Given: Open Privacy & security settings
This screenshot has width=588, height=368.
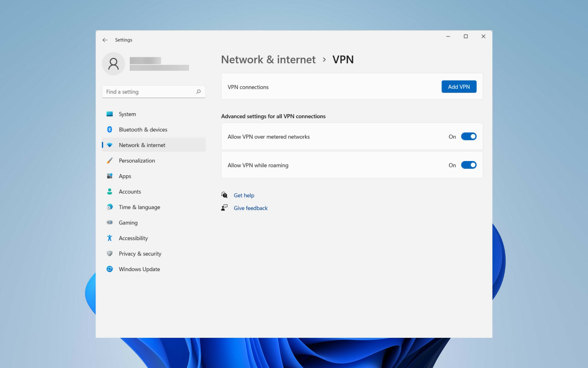Looking at the screenshot, I should [x=154, y=254].
